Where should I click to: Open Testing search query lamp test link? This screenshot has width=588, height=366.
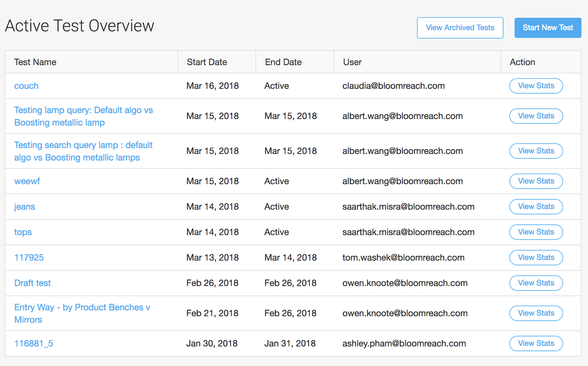pyautogui.click(x=83, y=151)
